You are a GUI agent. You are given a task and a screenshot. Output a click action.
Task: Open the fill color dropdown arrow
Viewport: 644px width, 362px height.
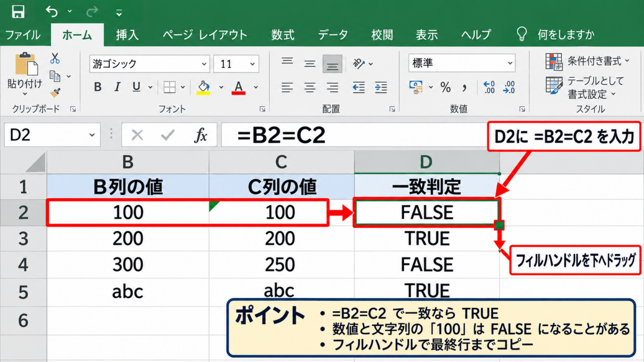(x=220, y=87)
